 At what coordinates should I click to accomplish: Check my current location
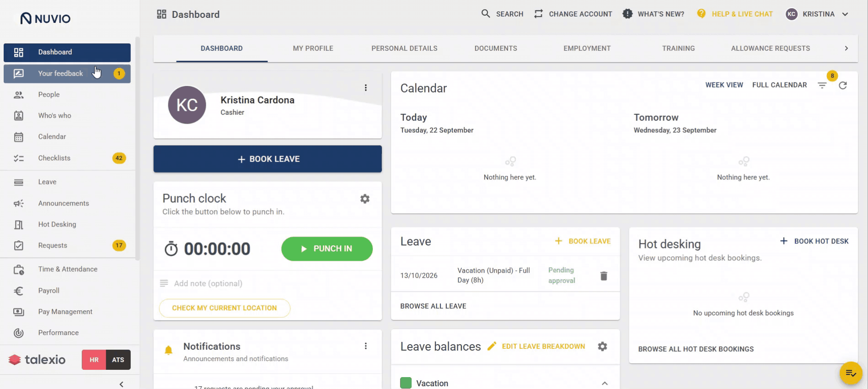(x=225, y=308)
